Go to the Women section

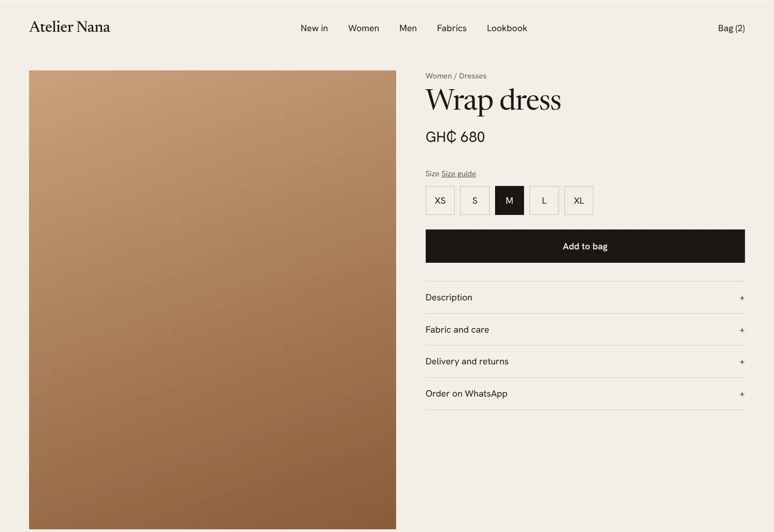pyautogui.click(x=364, y=28)
